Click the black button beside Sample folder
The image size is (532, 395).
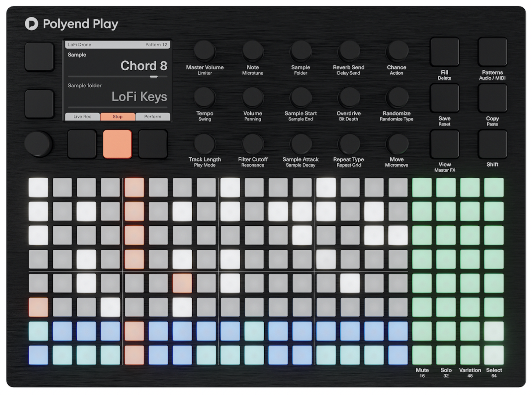tap(39, 104)
